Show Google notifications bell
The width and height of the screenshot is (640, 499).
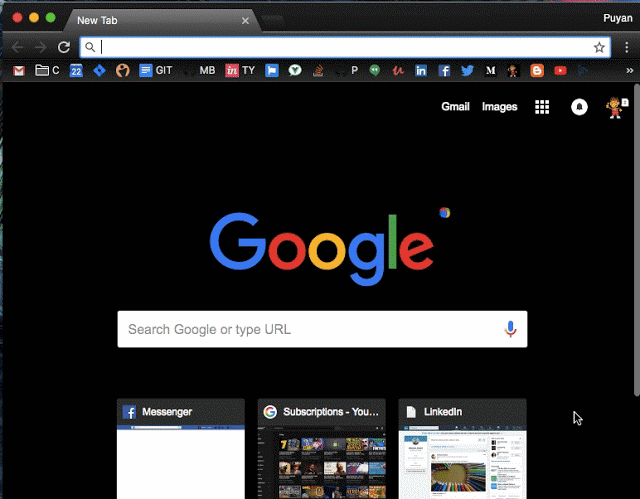579,107
